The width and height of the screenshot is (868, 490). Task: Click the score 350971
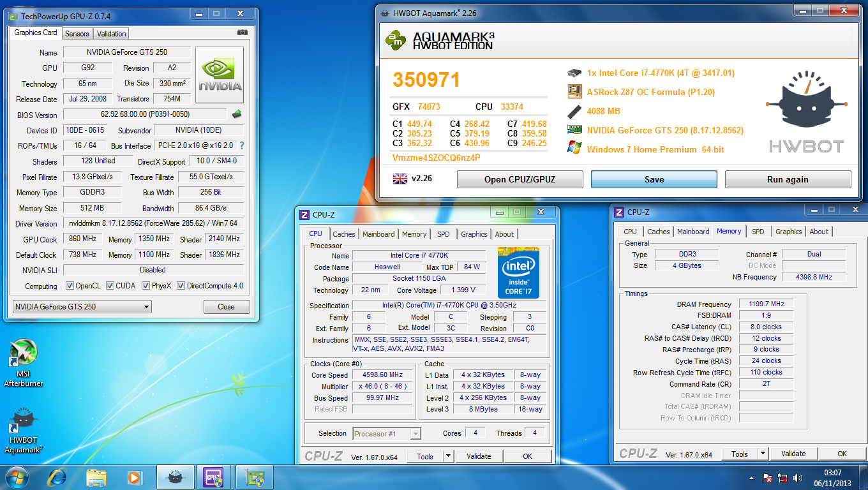point(426,80)
